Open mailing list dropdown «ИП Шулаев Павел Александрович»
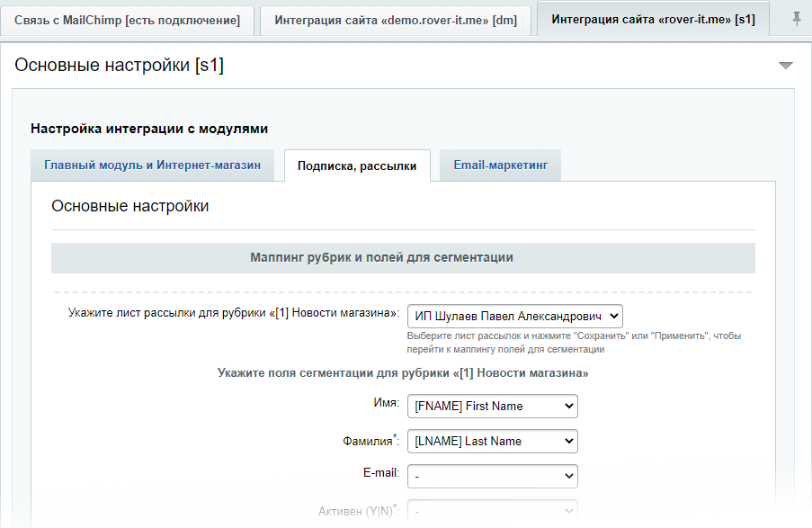Screen dimensions: 812x528 click(514, 316)
